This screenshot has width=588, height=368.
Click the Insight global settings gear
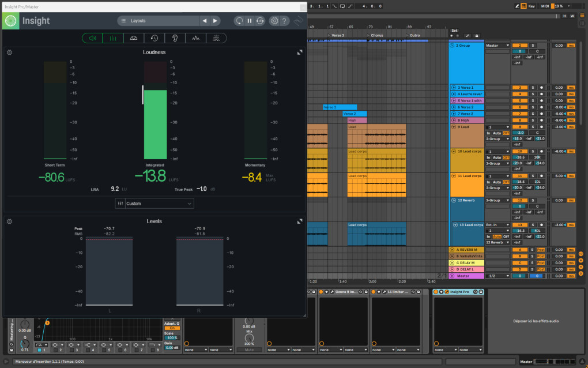coord(274,21)
